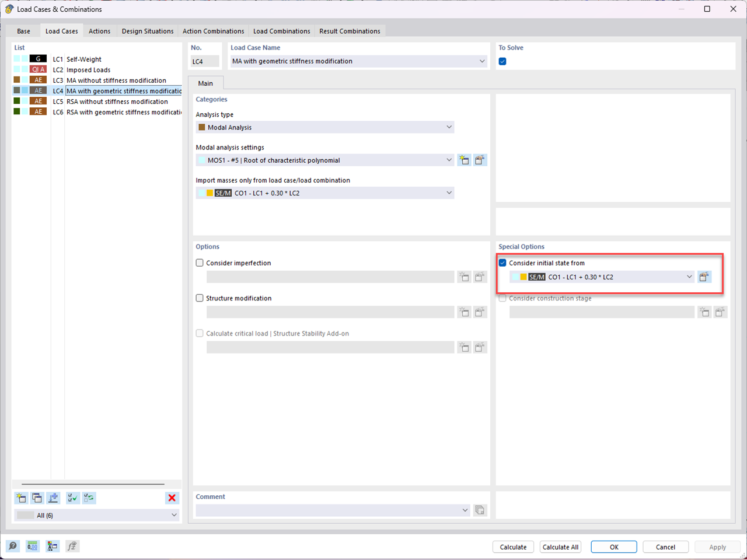Uncheck the To Solve checkbox

click(502, 61)
